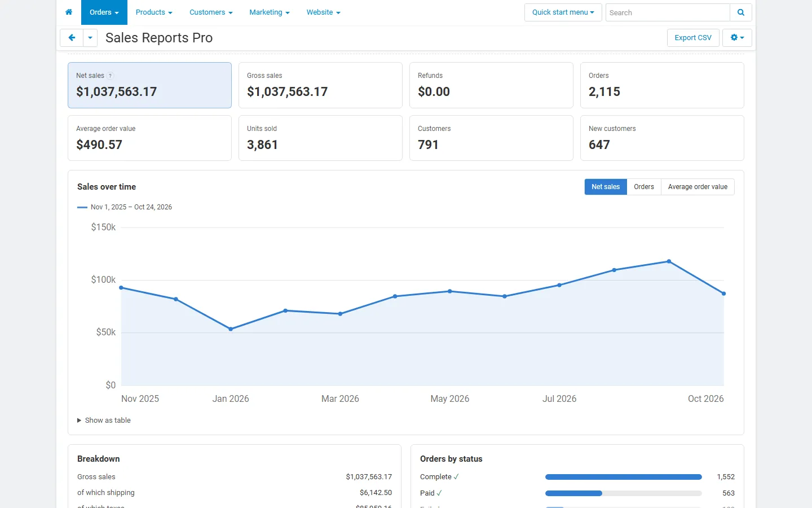Click the chart peak data point
This screenshot has height=508, width=812.
tap(669, 261)
